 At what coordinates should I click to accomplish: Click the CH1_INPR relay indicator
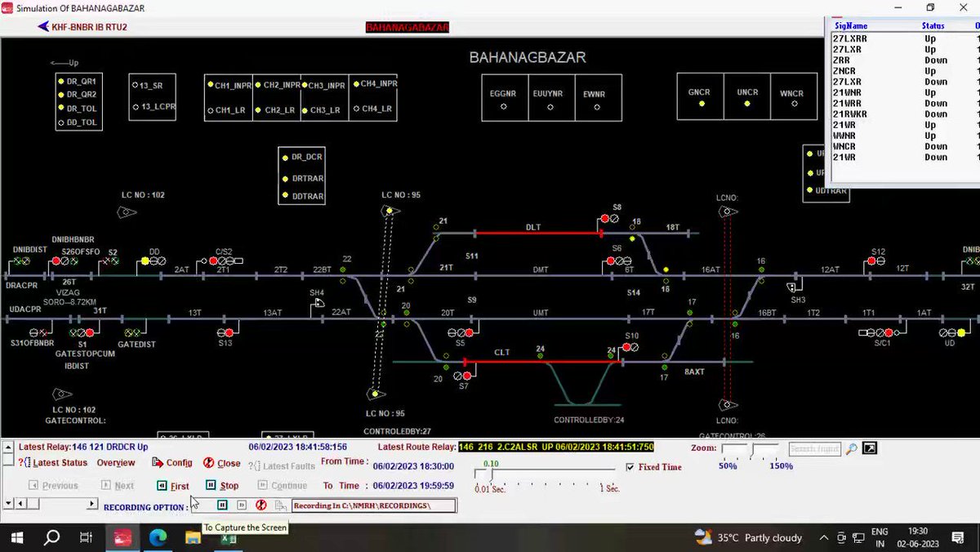pyautogui.click(x=210, y=85)
